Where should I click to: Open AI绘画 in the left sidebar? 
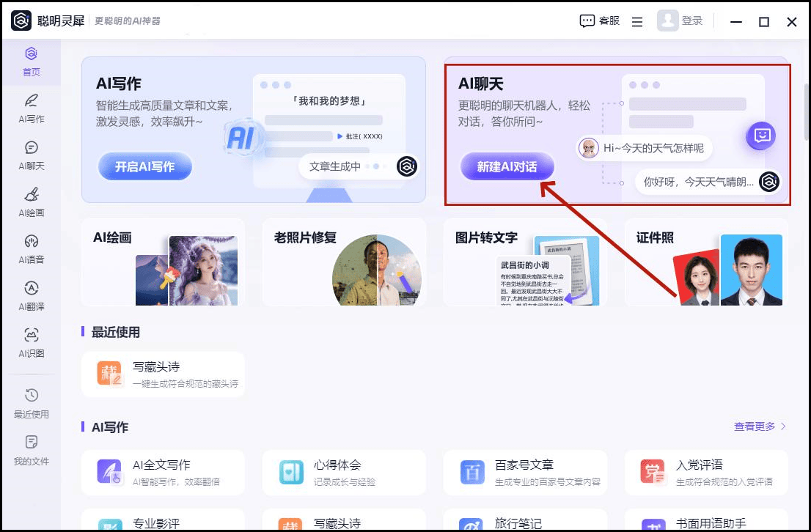[x=31, y=203]
